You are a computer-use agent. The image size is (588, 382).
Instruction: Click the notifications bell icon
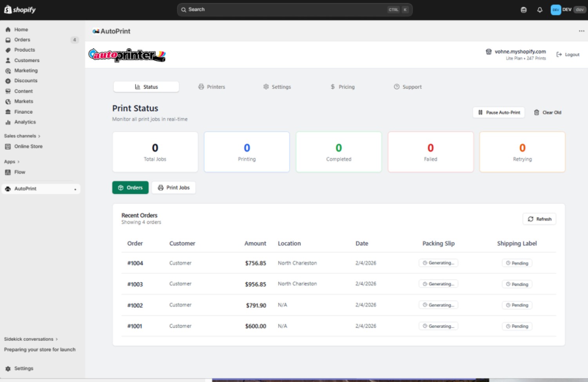tap(540, 10)
